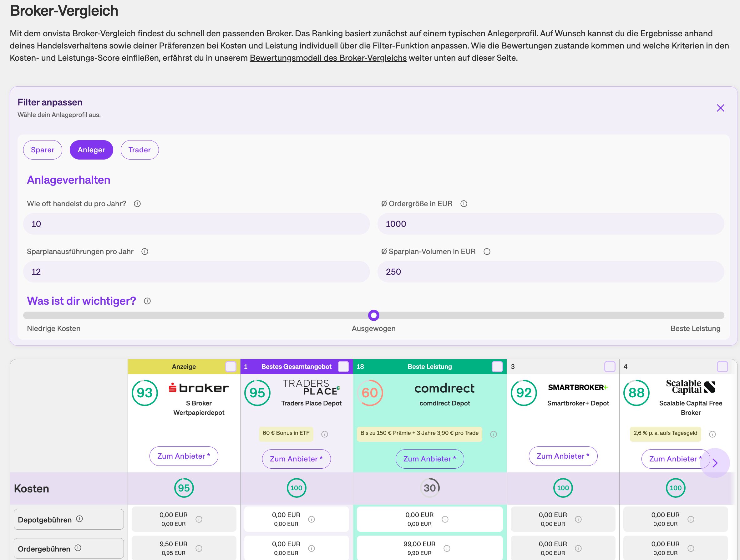This screenshot has width=740, height=560.
Task: Open info icon beside 'Was ist dir wichtiger?'
Action: pyautogui.click(x=147, y=301)
